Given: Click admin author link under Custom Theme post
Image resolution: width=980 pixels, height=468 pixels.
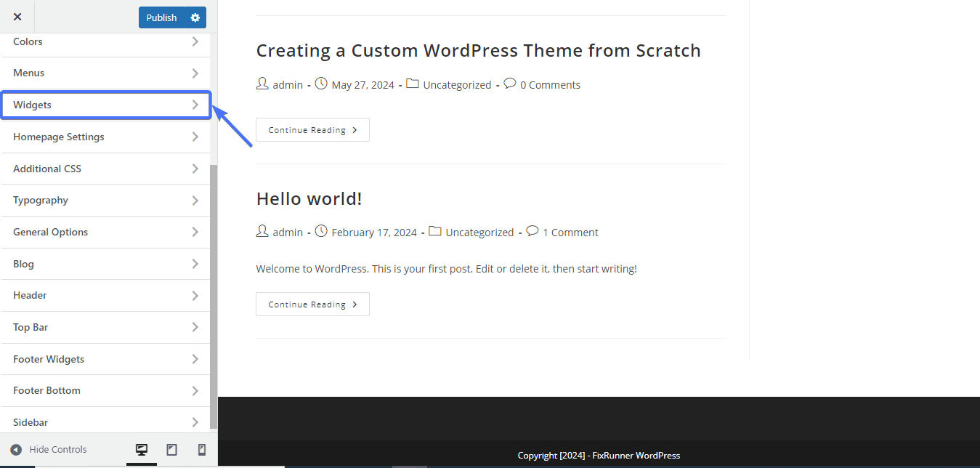Looking at the screenshot, I should [288, 85].
